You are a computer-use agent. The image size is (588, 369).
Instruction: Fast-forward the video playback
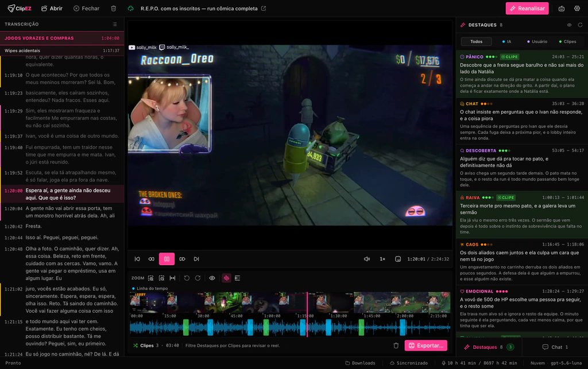[x=182, y=259]
